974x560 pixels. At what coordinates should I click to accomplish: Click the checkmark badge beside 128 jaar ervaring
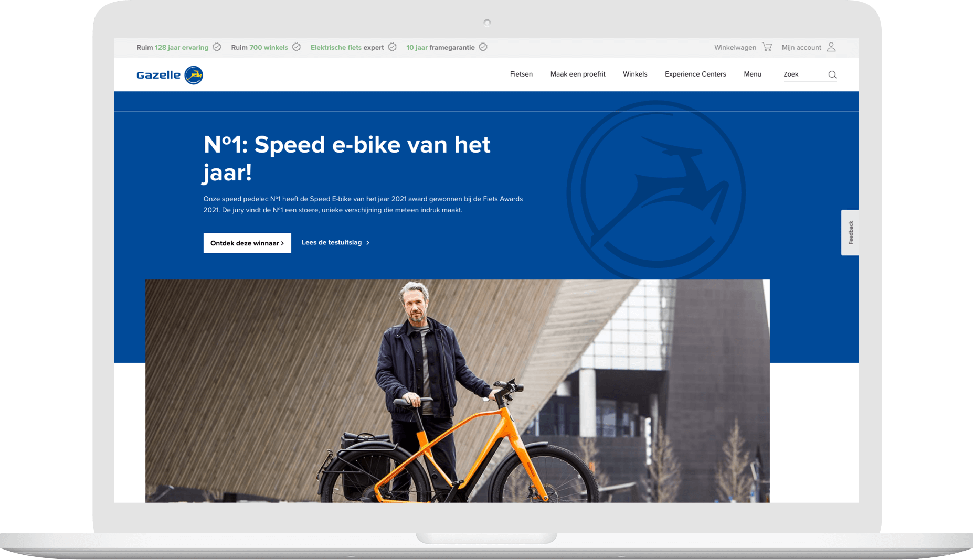click(x=217, y=47)
